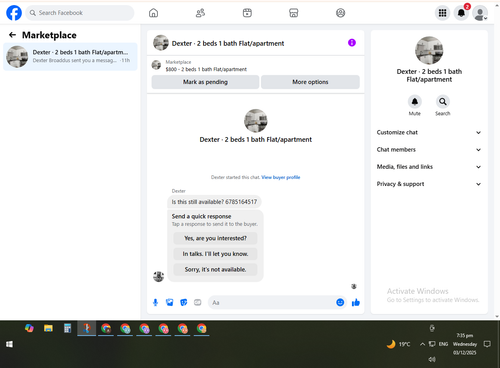The height and width of the screenshot is (368, 500).
Task: Click the Windows Start button
Action: (x=9, y=344)
